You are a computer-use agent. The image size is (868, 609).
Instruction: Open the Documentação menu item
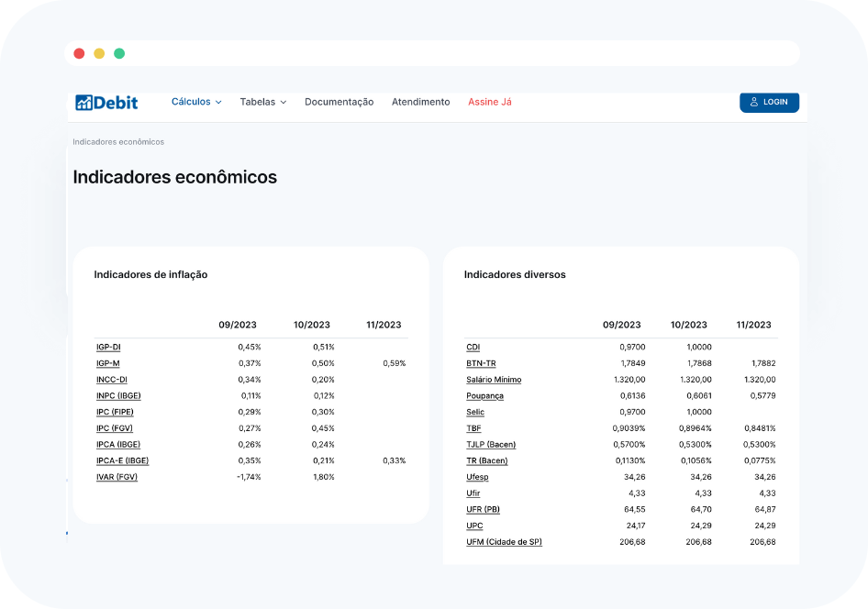[x=339, y=102]
